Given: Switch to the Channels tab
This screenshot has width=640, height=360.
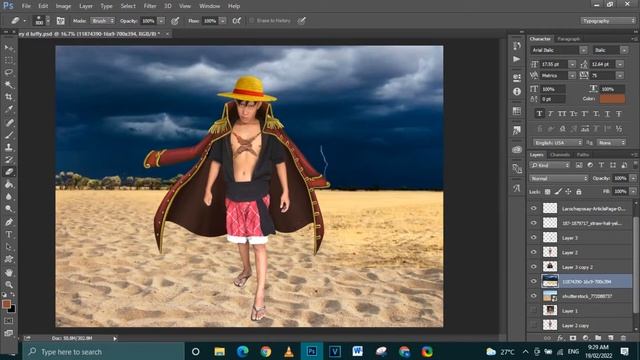Looking at the screenshot, I should [560, 155].
